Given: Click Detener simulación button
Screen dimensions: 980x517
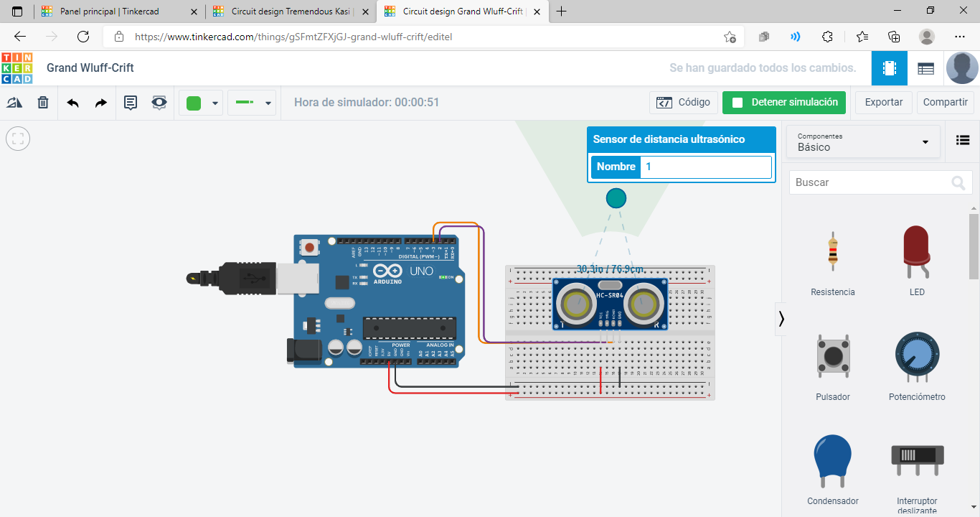Looking at the screenshot, I should (x=784, y=103).
